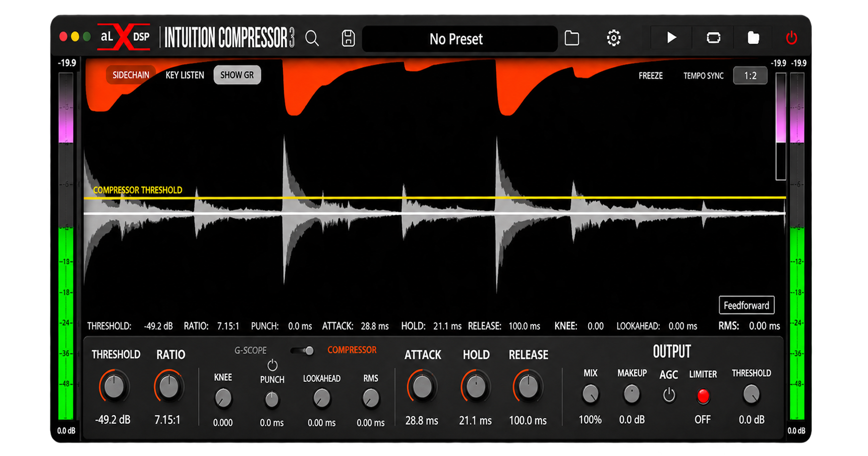Click the 7.15:1 value under RATIO knob
Viewport: 868px width, 456px height.
tap(167, 420)
